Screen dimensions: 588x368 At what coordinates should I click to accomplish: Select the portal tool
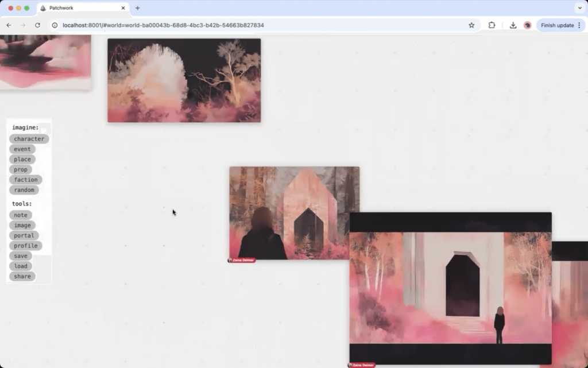point(24,235)
